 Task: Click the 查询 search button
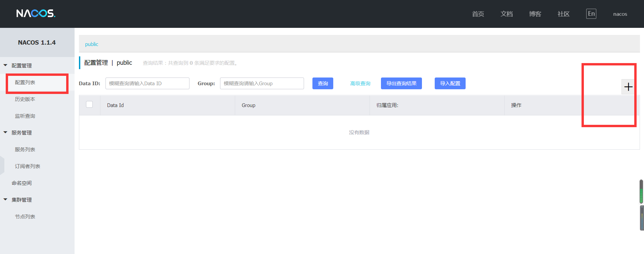(x=323, y=84)
